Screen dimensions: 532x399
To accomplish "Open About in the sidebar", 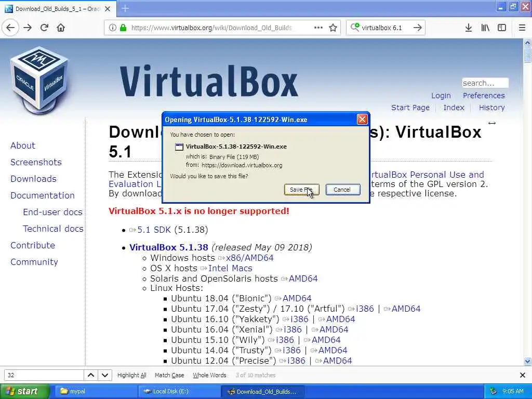I will point(23,145).
